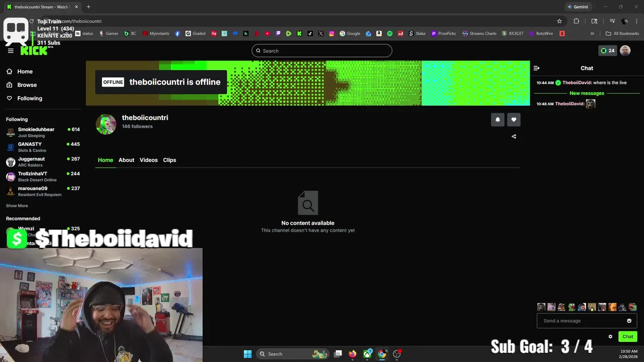Image resolution: width=644 pixels, height=362 pixels.
Task: Open Home in the Kick sidebar
Action: [x=19, y=71]
